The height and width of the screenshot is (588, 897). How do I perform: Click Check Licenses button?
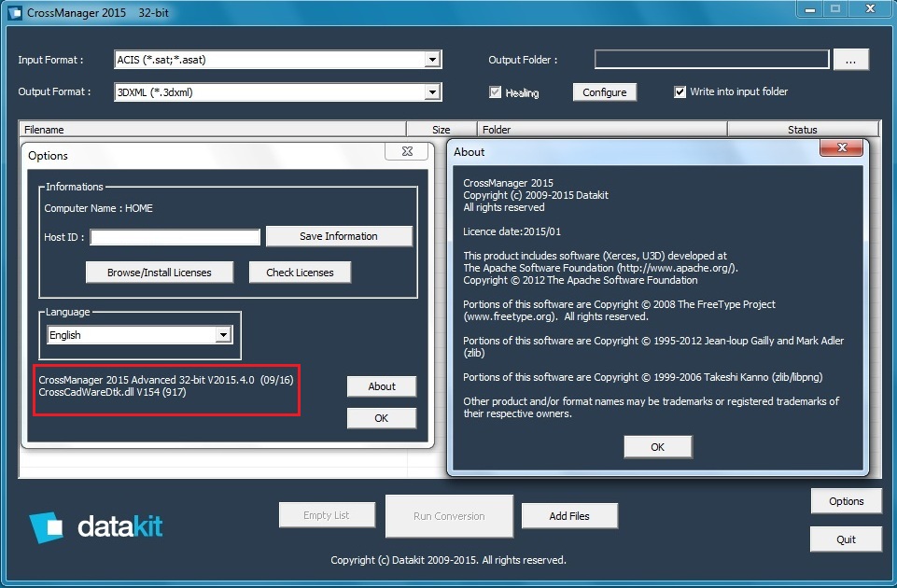click(300, 273)
